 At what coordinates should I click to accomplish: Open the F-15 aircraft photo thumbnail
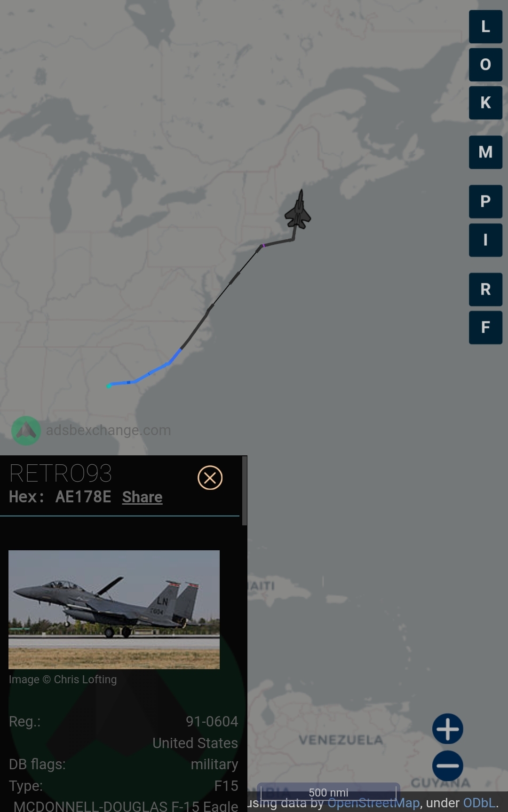[114, 609]
